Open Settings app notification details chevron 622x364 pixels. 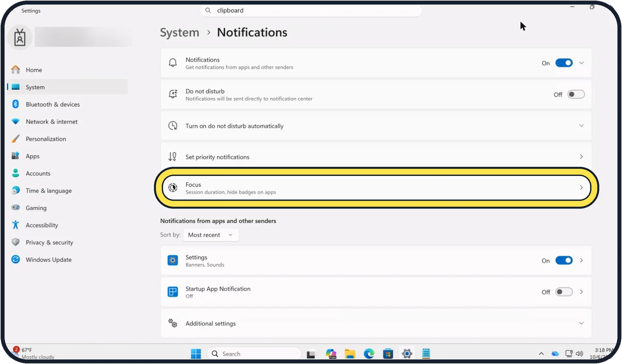click(x=582, y=260)
